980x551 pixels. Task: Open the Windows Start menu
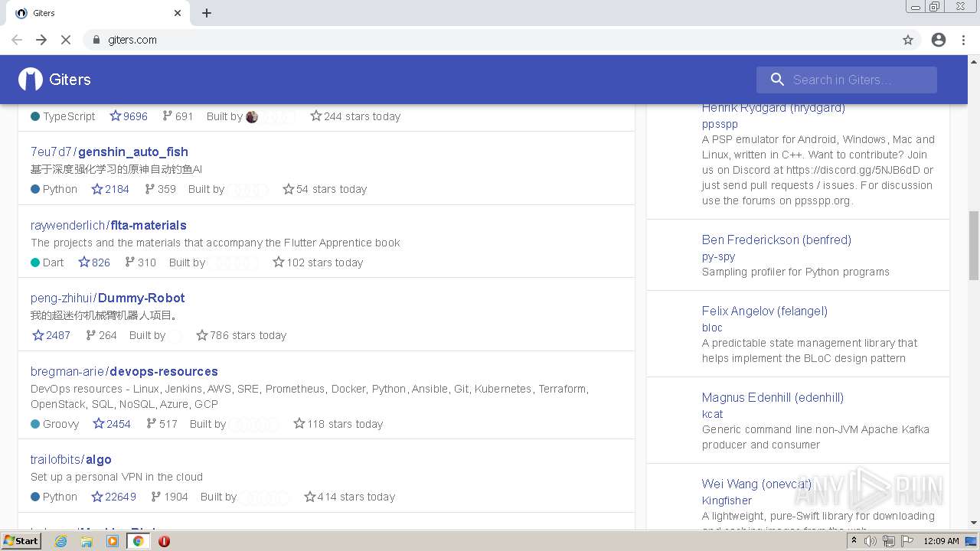tap(21, 541)
